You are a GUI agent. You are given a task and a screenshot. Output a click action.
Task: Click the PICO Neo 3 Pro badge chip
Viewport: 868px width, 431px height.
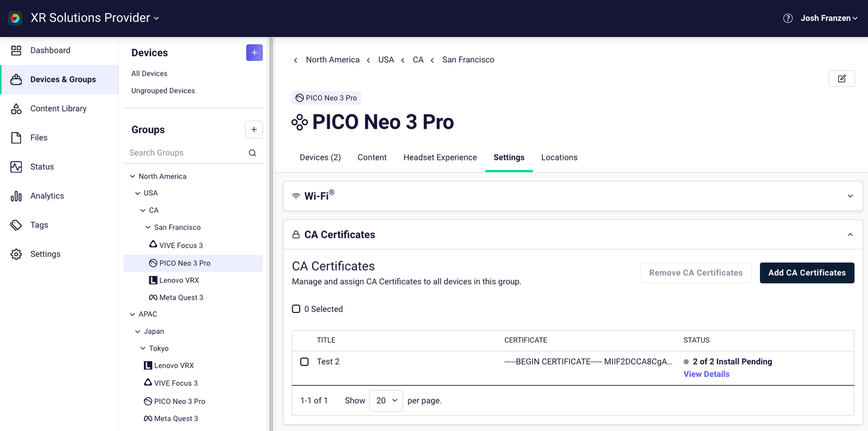(x=326, y=98)
